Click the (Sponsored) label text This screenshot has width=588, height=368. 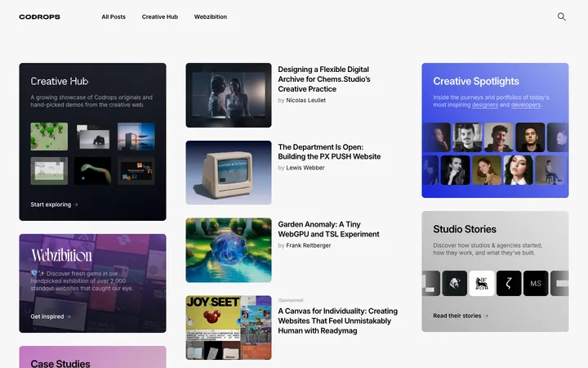pos(291,300)
